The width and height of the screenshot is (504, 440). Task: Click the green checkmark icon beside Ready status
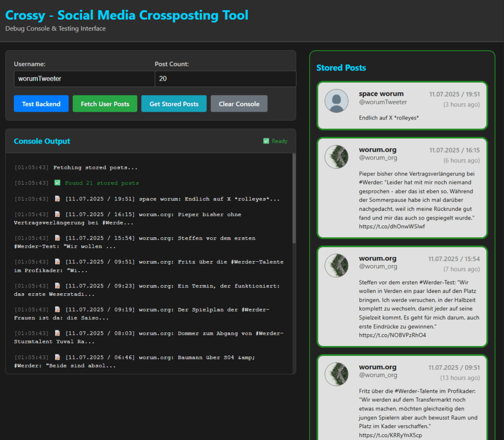(x=266, y=141)
